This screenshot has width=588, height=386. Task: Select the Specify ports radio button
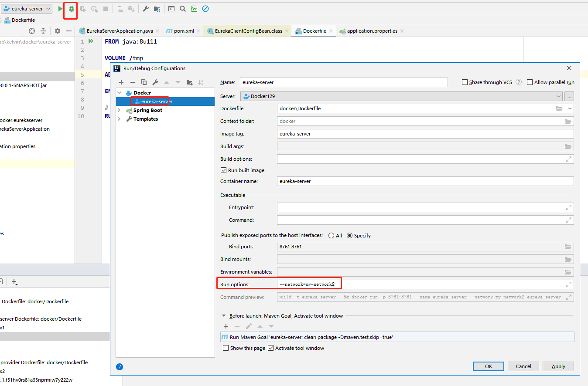coord(349,236)
